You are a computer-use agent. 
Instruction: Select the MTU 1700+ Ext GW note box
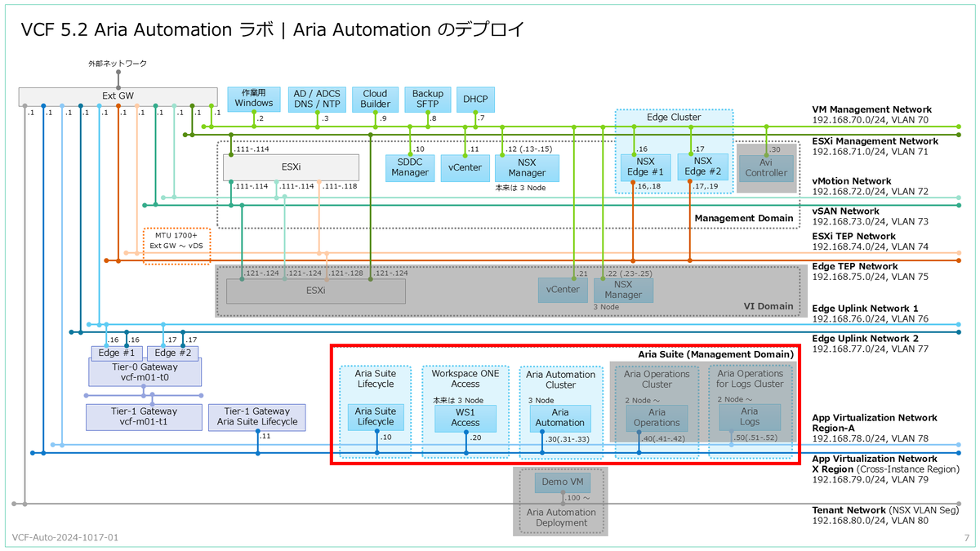[x=177, y=246]
